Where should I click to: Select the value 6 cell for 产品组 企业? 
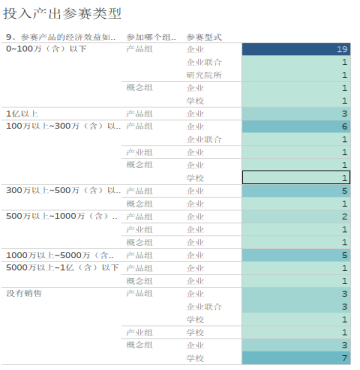[x=296, y=126]
